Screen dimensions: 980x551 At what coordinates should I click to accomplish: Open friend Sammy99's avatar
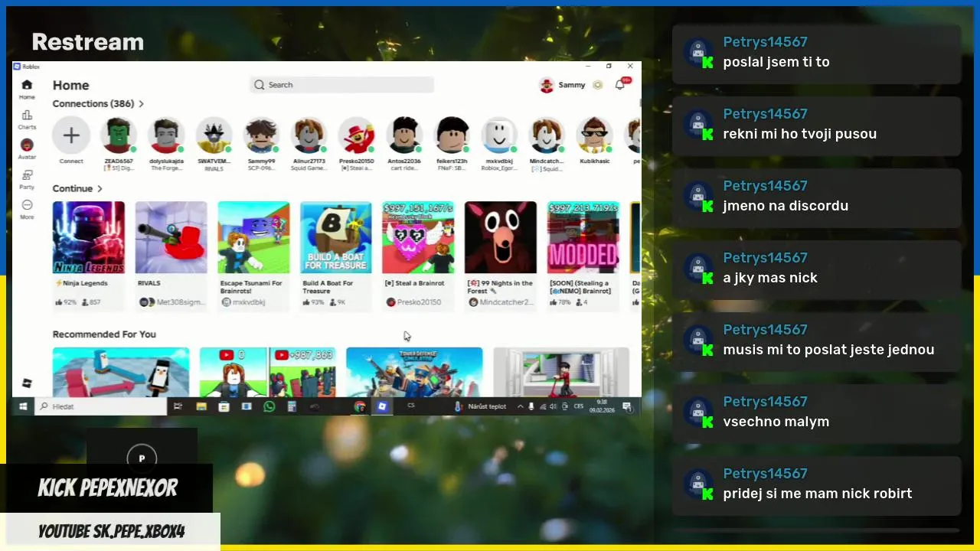[x=262, y=135]
